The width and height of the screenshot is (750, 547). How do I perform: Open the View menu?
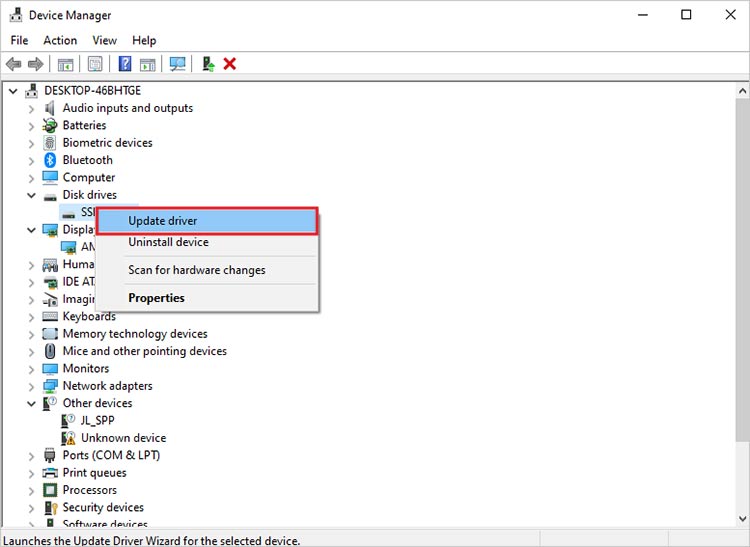click(x=105, y=40)
